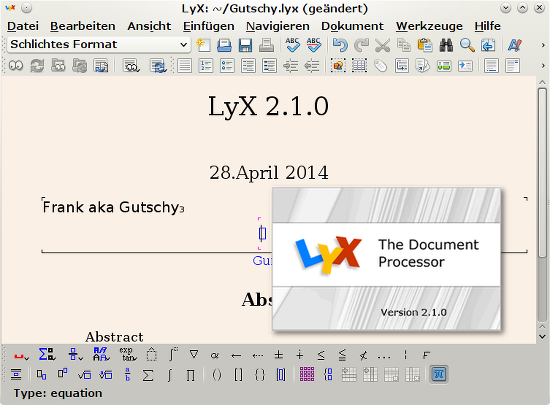Viewport: 550px width, 405px height.
Task: Run spell check with ABC checkmark icon
Action: pyautogui.click(x=292, y=45)
